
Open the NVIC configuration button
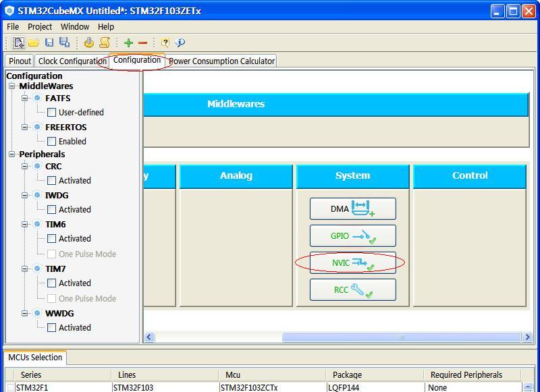[352, 262]
